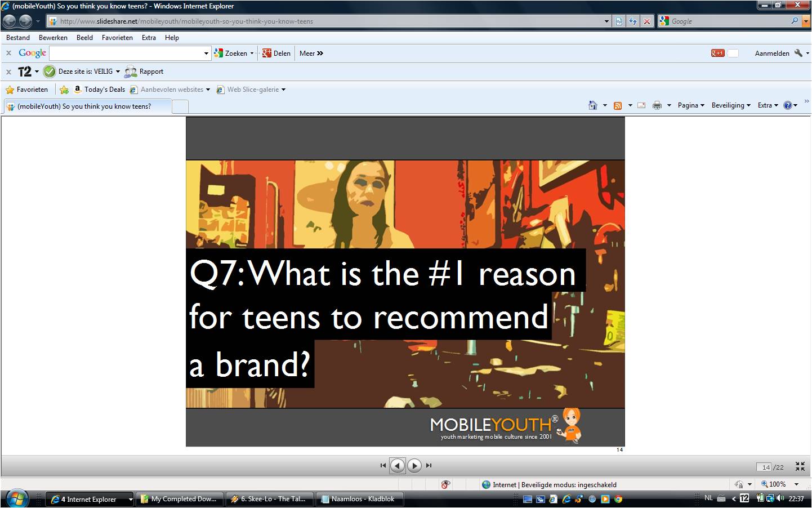Open the Favorieten star button
Viewport: 812px width, 508px height.
[26, 90]
